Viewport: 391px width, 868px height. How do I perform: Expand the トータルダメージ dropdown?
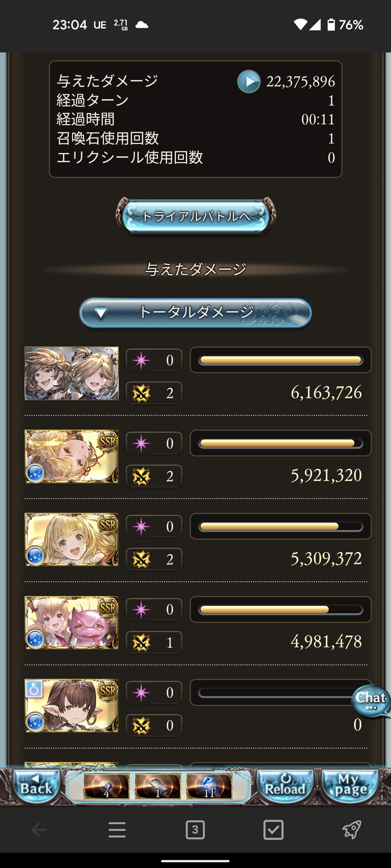point(195,313)
